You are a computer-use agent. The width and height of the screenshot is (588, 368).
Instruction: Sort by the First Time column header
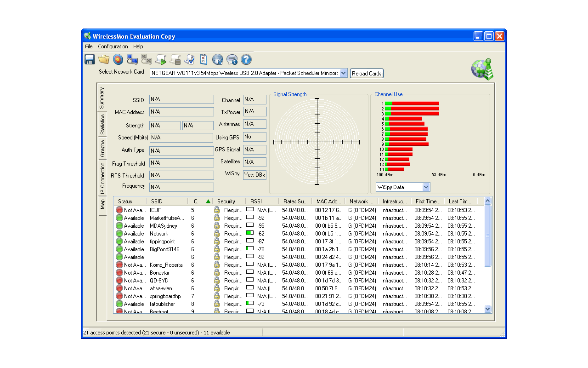[428, 201]
